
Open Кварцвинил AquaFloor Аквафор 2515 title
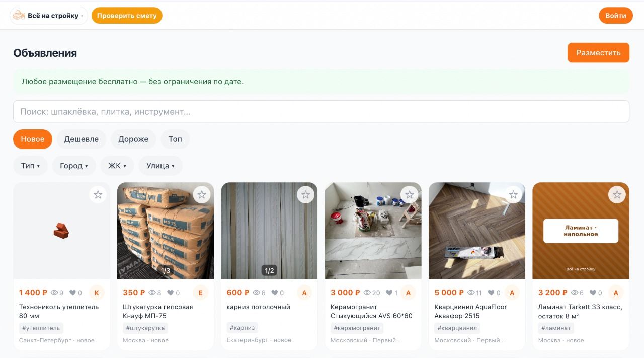(x=471, y=311)
